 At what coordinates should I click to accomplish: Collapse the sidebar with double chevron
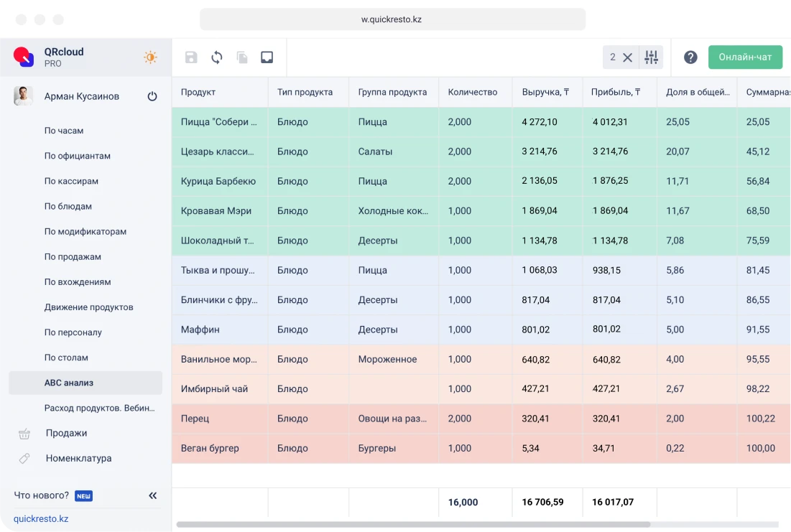tap(152, 495)
